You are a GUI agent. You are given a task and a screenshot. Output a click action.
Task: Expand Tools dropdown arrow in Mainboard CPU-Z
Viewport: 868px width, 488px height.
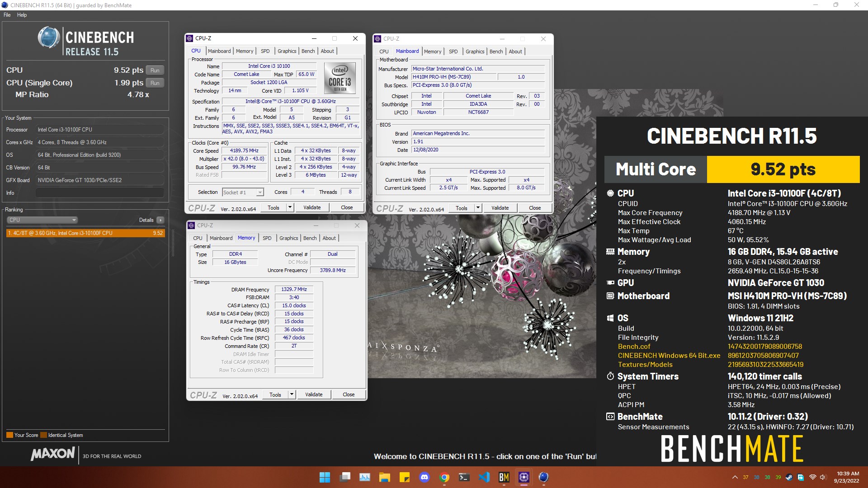tap(478, 208)
